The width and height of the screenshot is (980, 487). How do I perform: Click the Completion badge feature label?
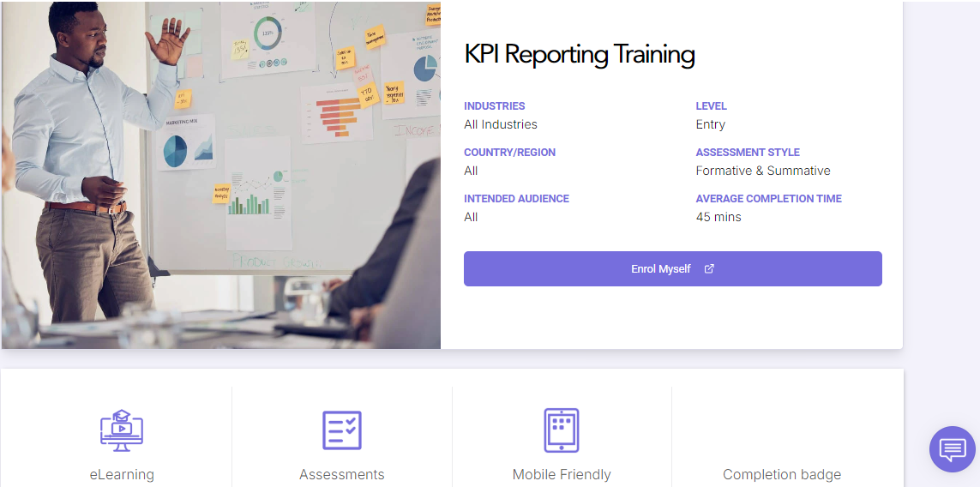click(782, 474)
